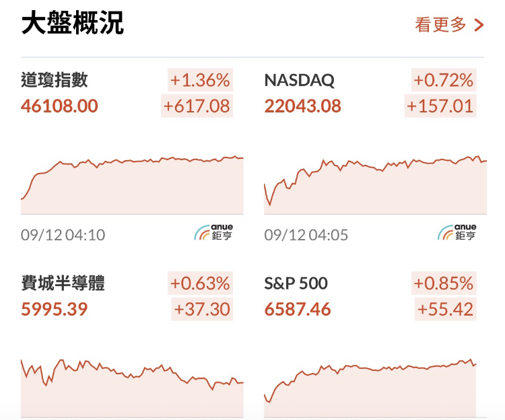
Task: Open the 費城半導體 index title
Action: tap(63, 283)
